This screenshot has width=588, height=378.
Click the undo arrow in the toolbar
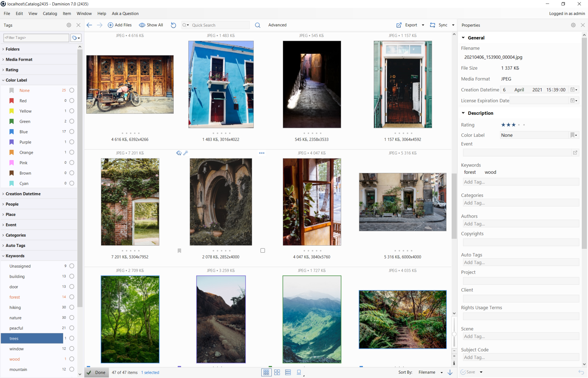[173, 25]
